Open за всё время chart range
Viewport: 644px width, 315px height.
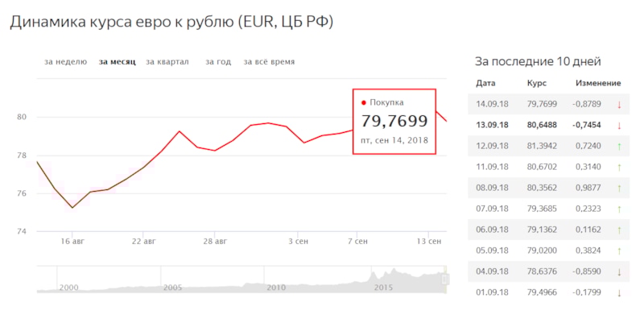pyautogui.click(x=269, y=62)
